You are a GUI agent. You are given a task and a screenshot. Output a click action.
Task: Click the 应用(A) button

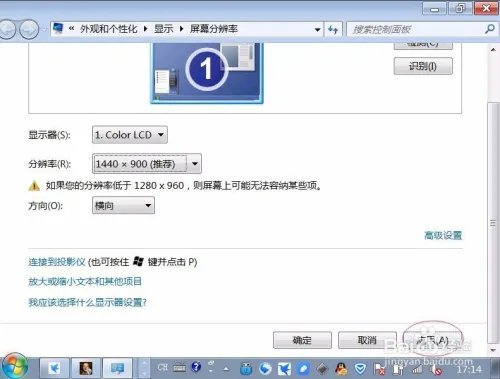[432, 340]
